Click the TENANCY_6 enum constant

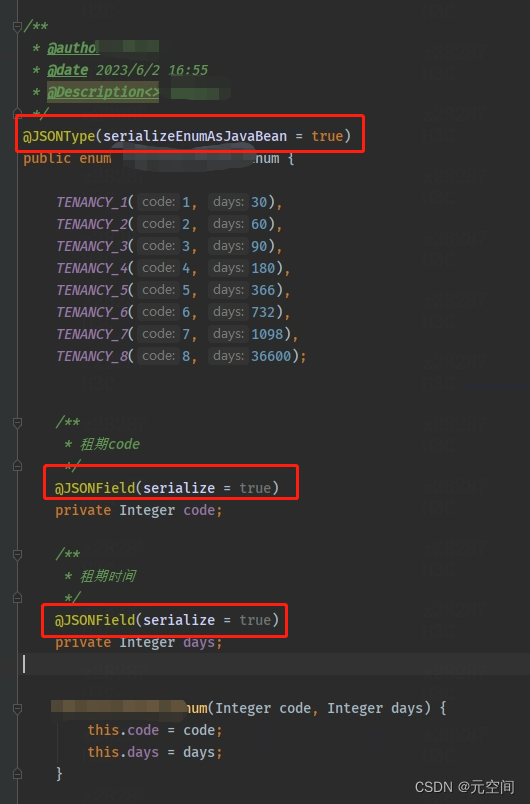[92, 312]
